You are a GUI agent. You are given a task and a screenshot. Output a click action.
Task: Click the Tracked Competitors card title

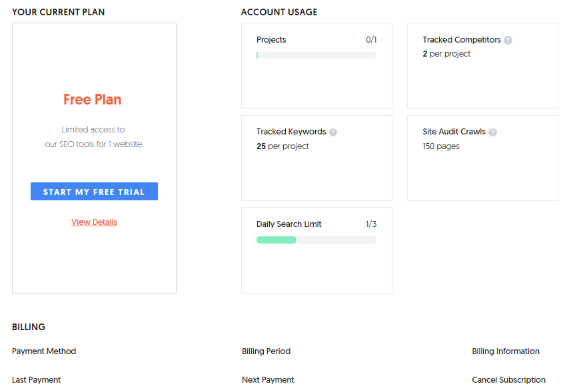[462, 40]
